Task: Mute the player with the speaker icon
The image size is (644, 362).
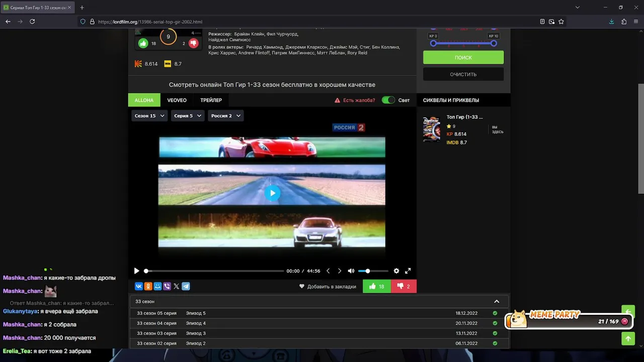Action: (x=351, y=271)
